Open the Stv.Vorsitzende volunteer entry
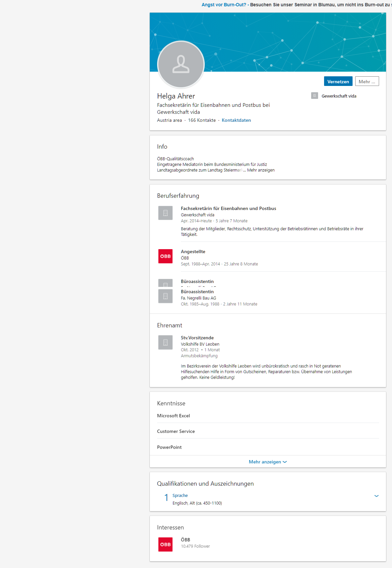 tap(197, 338)
